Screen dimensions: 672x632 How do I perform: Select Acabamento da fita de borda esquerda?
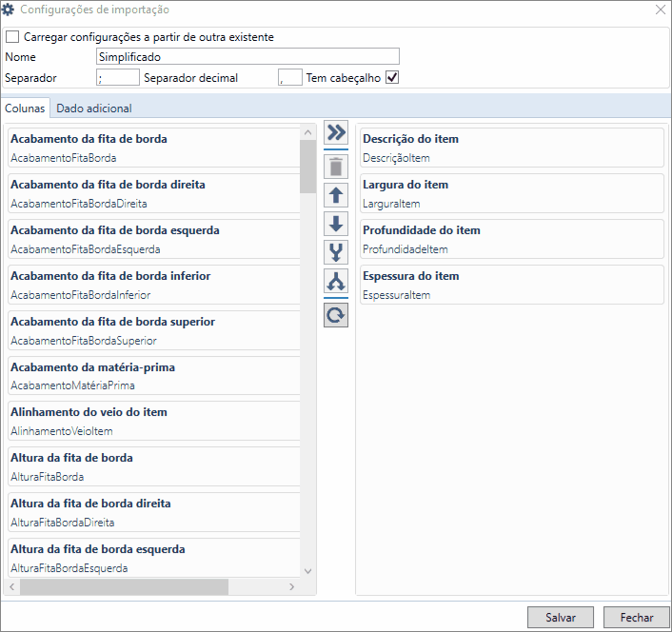tap(154, 240)
